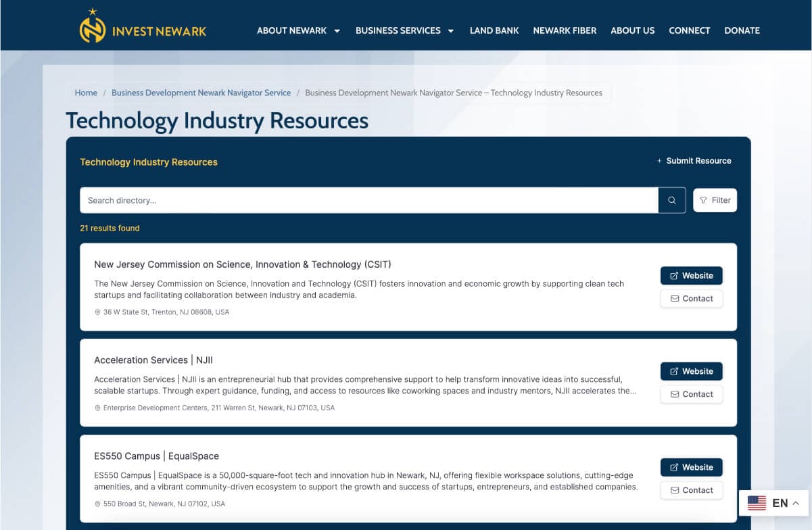Open the Donate page
Viewport: 812px width, 530px height.
(742, 30)
